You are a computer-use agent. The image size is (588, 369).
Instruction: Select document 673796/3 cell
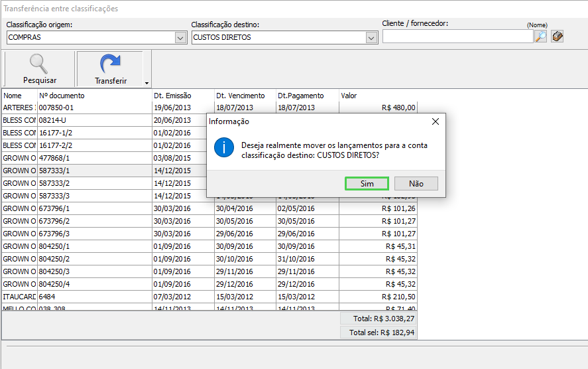pyautogui.click(x=95, y=234)
